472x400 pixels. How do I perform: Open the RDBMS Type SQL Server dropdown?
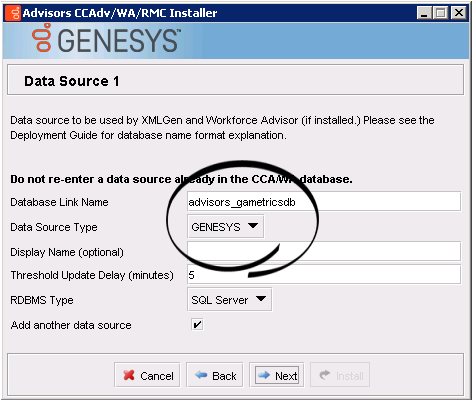[230, 300]
